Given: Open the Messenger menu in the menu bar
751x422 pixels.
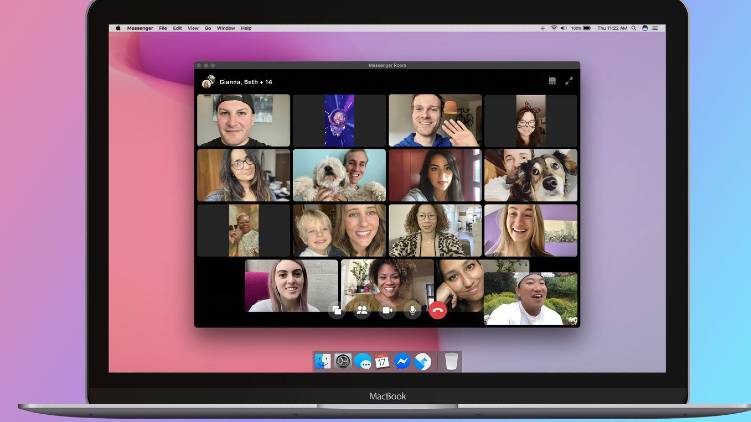Looking at the screenshot, I should (x=140, y=28).
